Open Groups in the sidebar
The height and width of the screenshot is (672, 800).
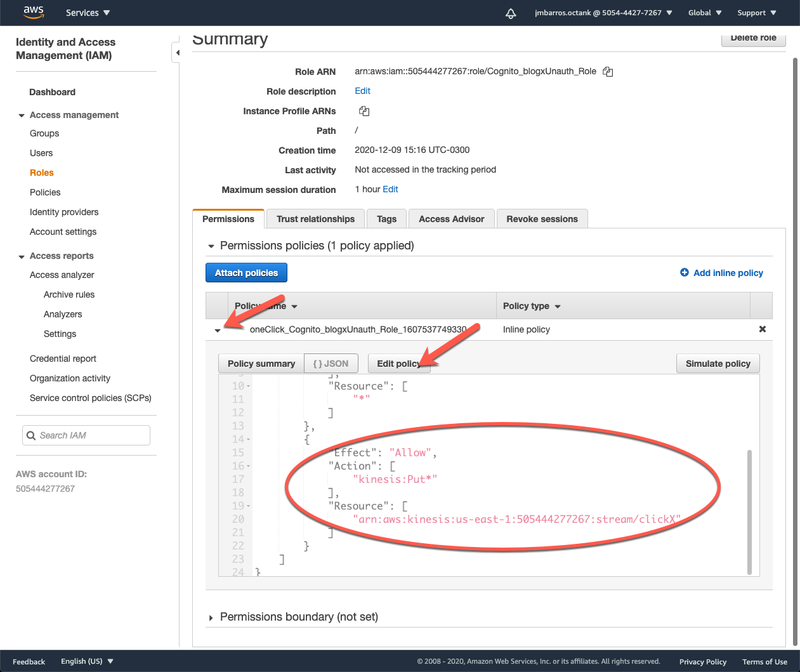(x=44, y=133)
